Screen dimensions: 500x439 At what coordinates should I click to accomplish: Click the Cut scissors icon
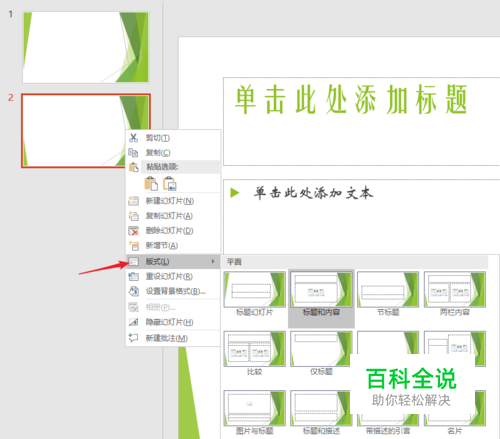click(x=134, y=138)
